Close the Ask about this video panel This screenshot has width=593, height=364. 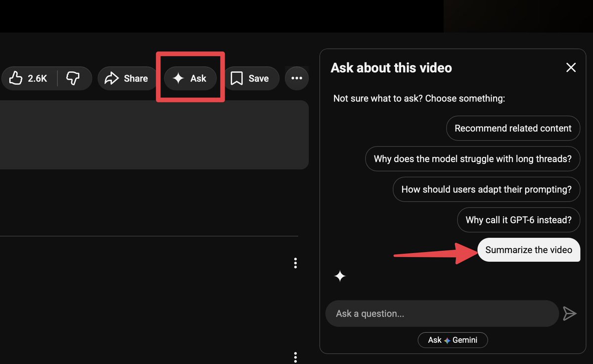click(x=571, y=68)
